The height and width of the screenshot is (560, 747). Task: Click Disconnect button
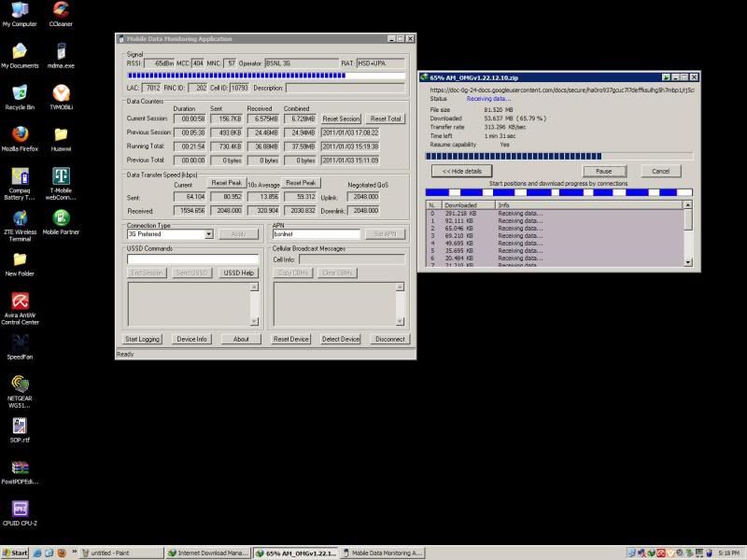389,339
